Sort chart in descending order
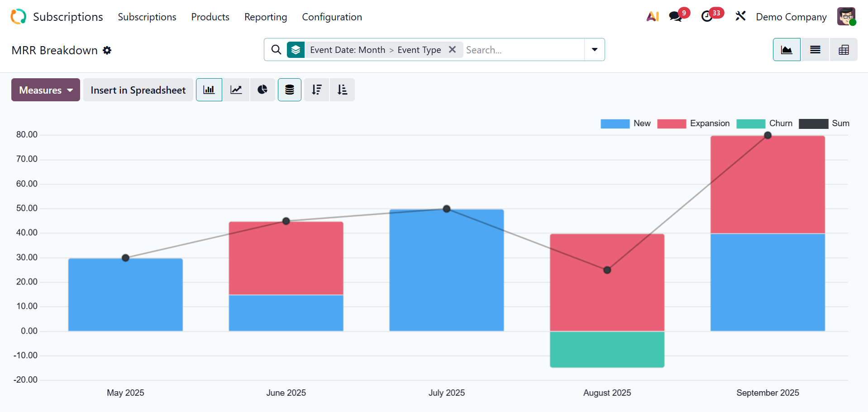 (317, 90)
